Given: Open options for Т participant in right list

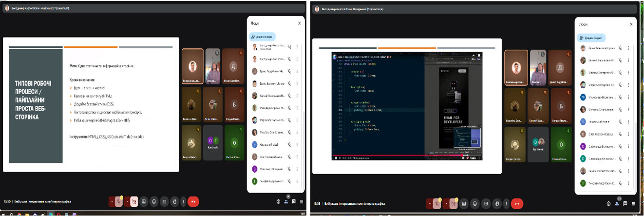Looking at the screenshot, I should (628, 183).
